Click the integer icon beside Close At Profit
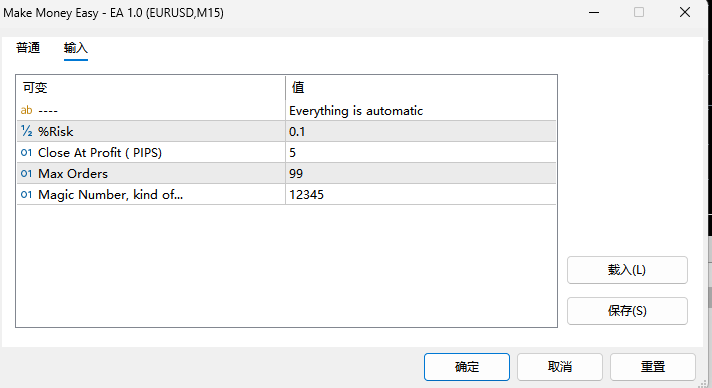 coord(26,153)
